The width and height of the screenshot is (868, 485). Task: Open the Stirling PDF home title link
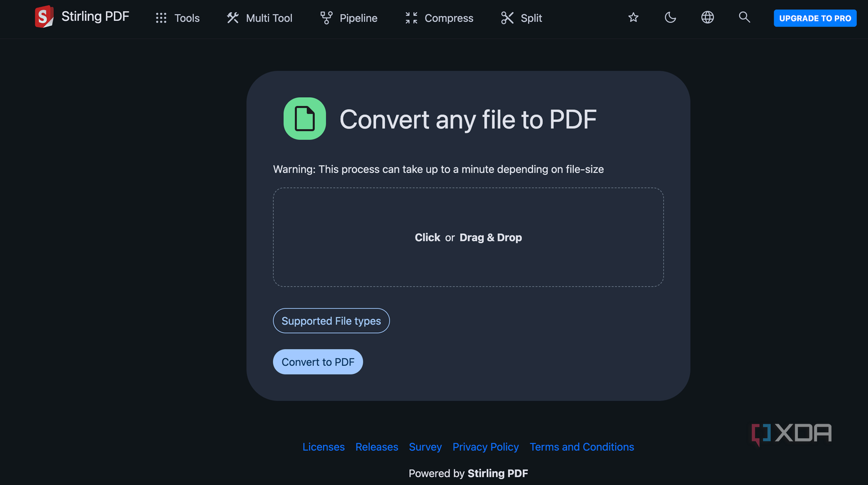[x=95, y=17]
